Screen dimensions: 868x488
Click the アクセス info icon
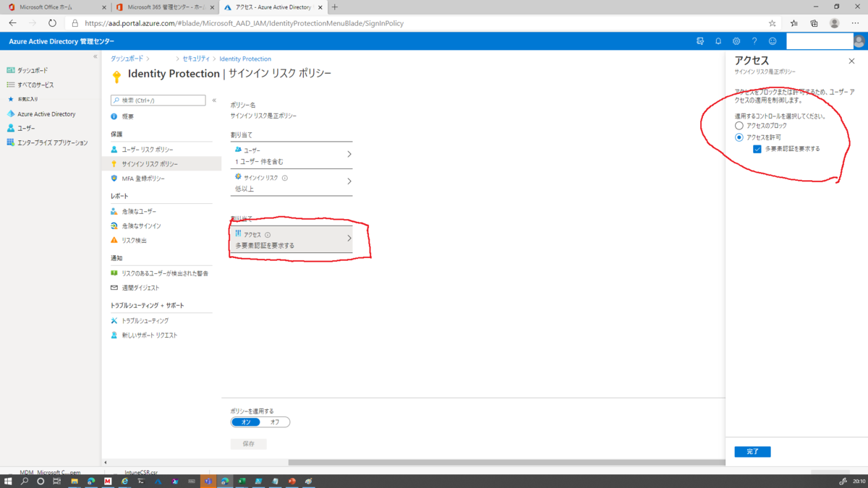268,235
